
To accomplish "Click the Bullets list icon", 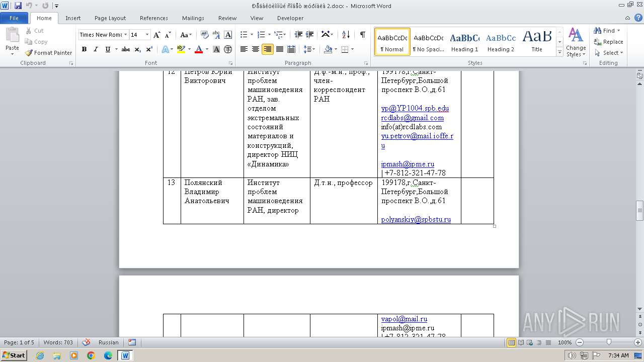I will tap(244, 35).
